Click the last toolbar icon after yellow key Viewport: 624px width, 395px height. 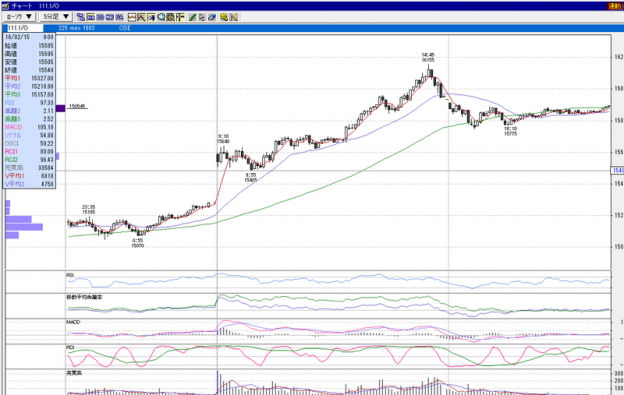pyautogui.click(x=234, y=17)
